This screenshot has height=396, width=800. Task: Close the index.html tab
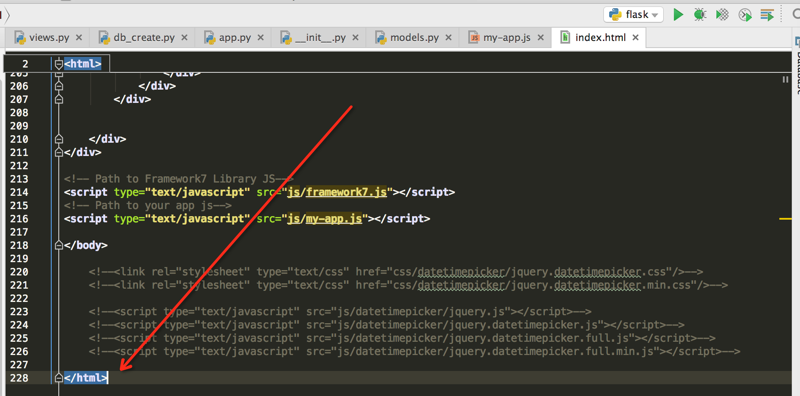pyautogui.click(x=635, y=38)
